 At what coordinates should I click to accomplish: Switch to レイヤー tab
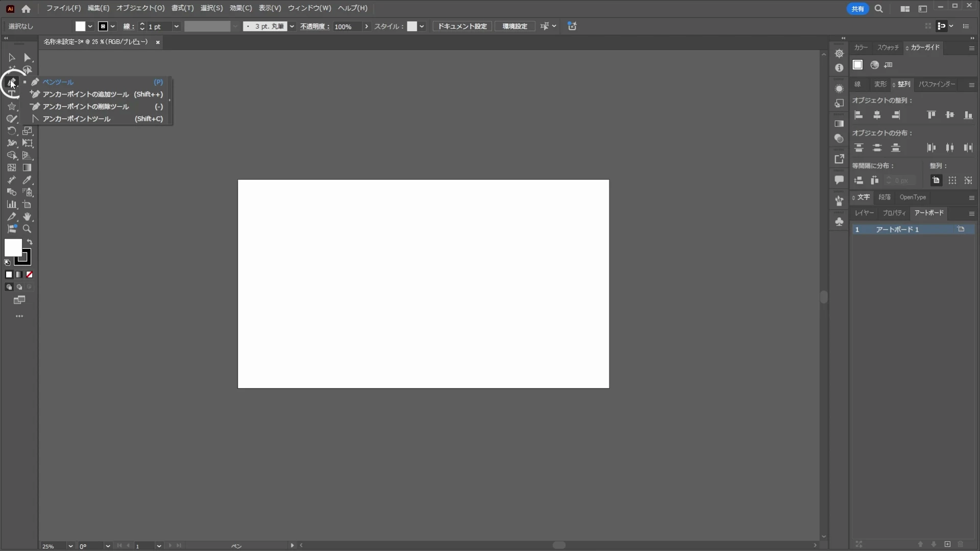tap(864, 213)
